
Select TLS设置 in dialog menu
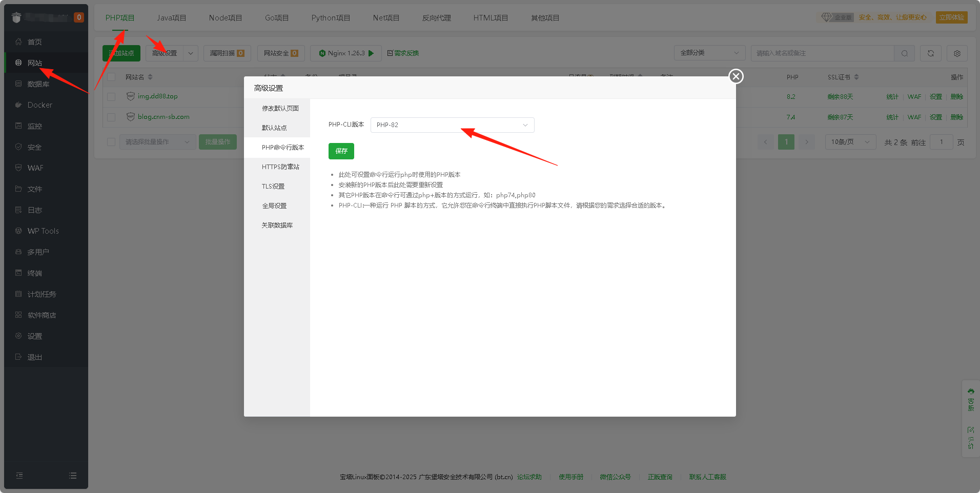[x=273, y=187]
